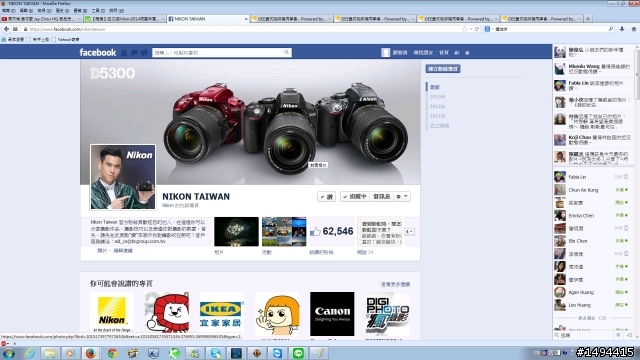Click the Facebook search magnifier icon

(287, 52)
